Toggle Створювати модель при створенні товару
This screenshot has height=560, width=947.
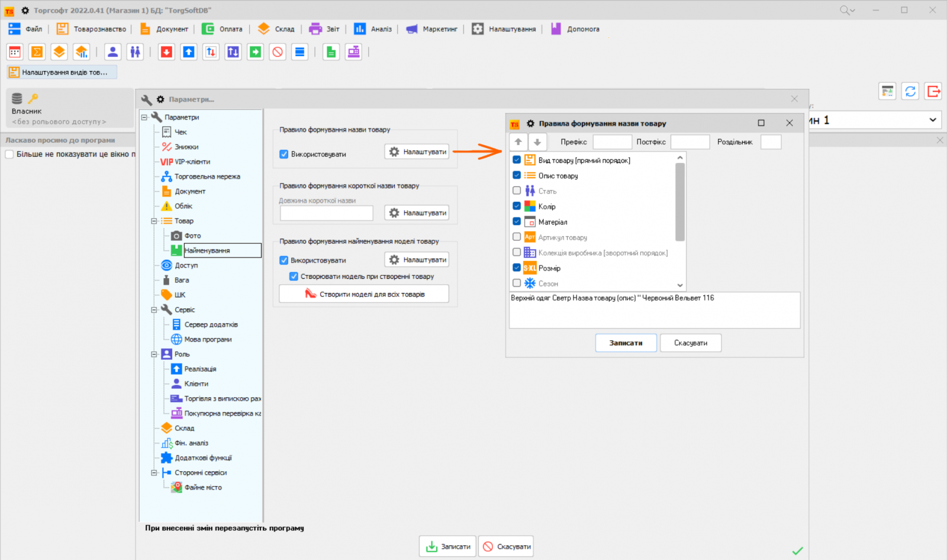pyautogui.click(x=294, y=276)
